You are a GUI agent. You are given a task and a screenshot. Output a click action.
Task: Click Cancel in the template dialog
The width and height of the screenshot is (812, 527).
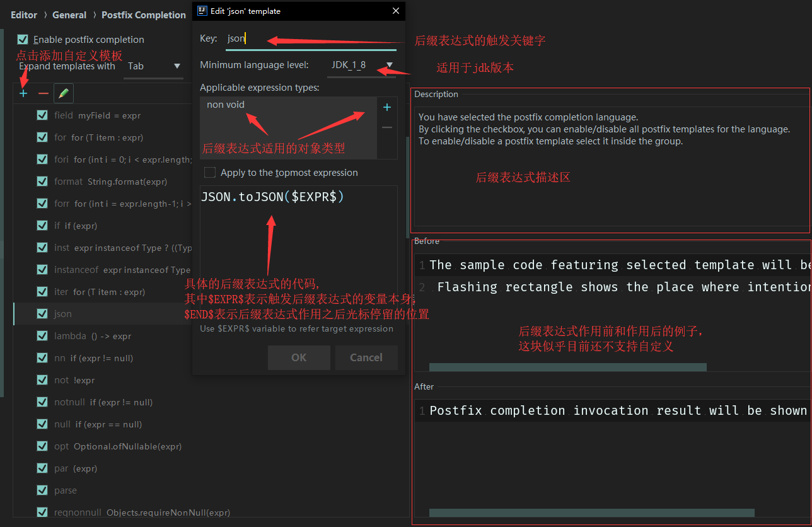(x=366, y=357)
